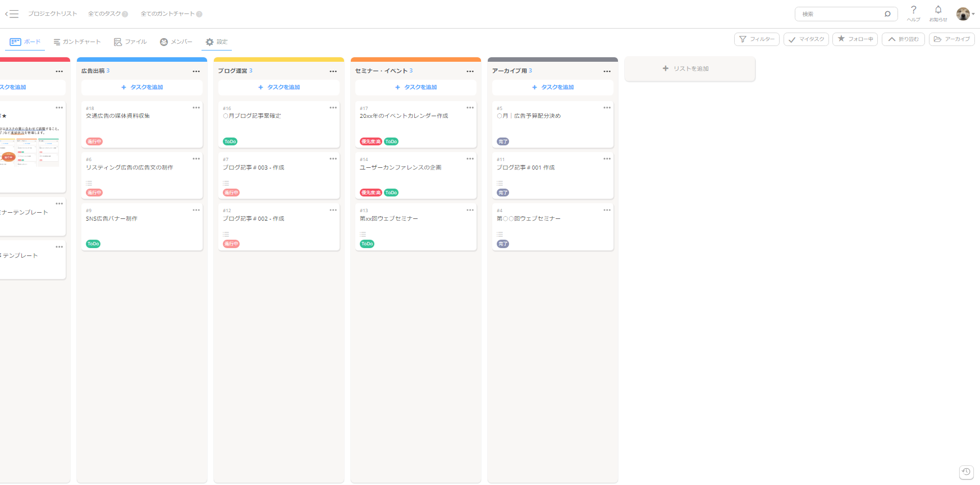The height and width of the screenshot is (485, 980).
Task: Open the ファイル tab
Action: (130, 42)
